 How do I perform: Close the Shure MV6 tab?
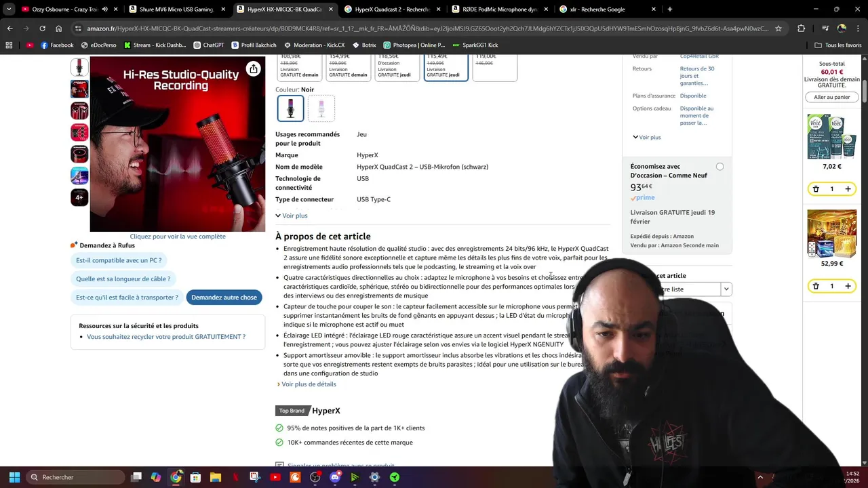(x=223, y=9)
